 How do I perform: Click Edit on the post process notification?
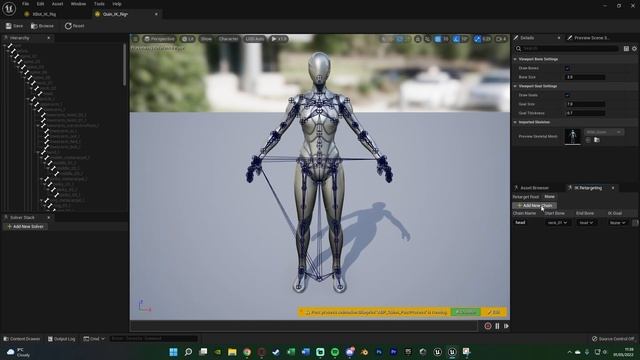(x=494, y=312)
